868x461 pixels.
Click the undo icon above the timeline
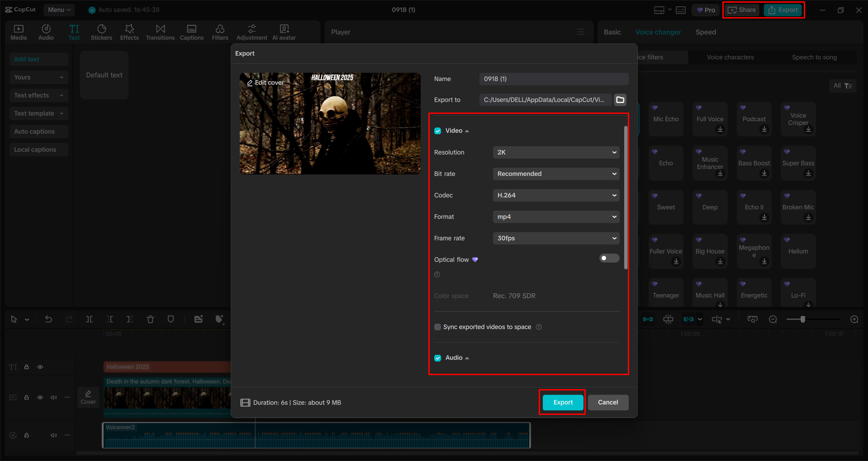point(48,319)
